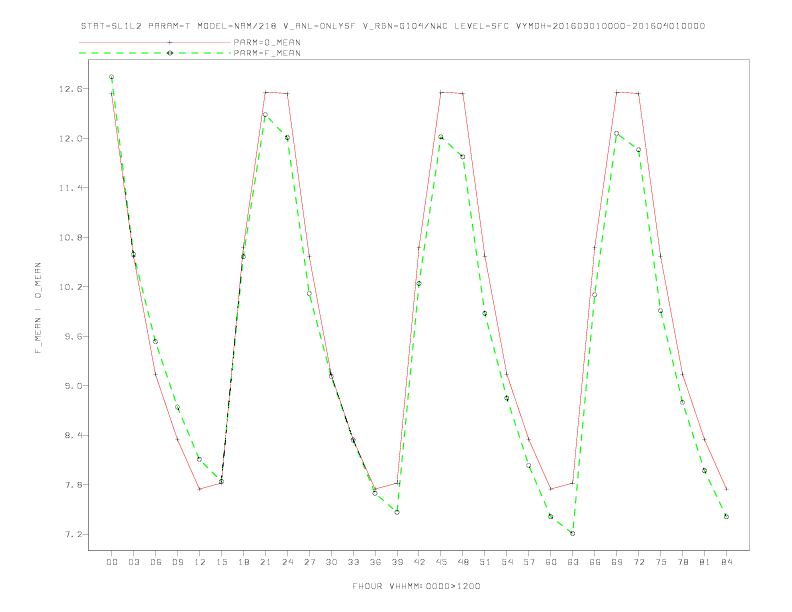Click the red solid legend line sample
Viewport: 792px width, 612px height.
click(x=155, y=42)
